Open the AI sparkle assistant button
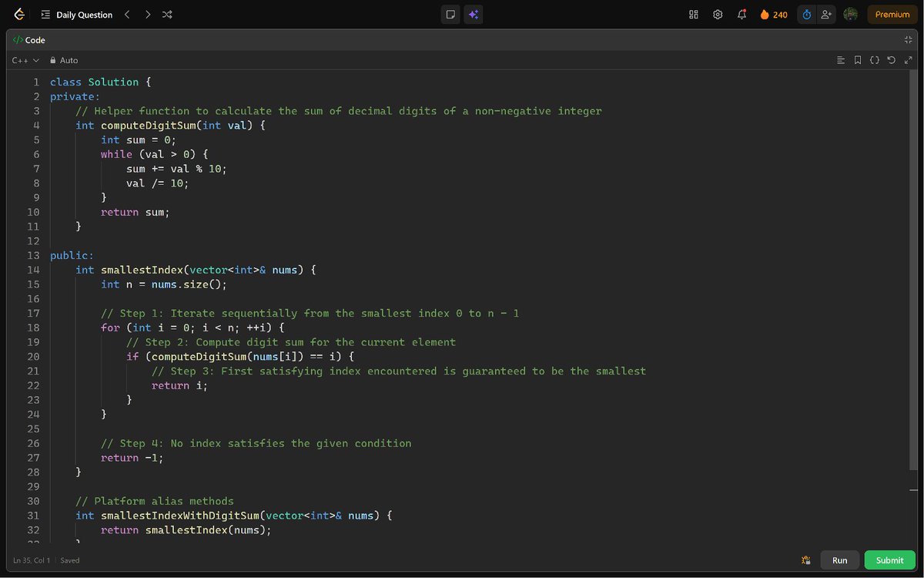 coord(474,15)
